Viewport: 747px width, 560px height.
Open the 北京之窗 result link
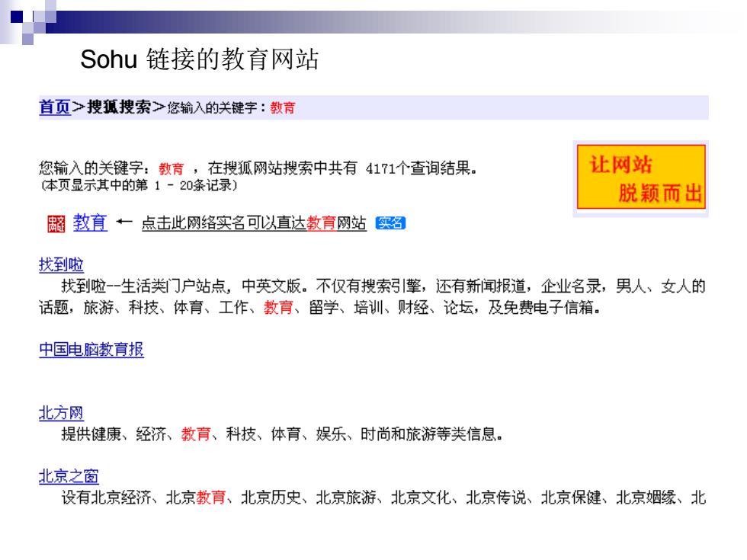(69, 476)
